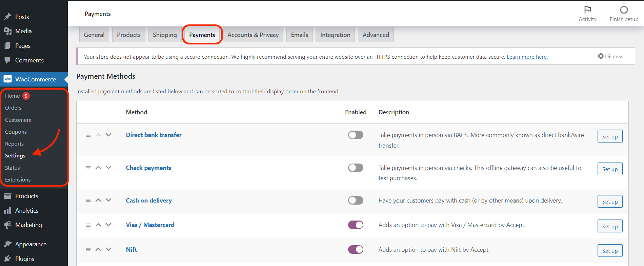644x266 pixels.
Task: Move Visa / Mastercard down with arrow
Action: pos(108,225)
